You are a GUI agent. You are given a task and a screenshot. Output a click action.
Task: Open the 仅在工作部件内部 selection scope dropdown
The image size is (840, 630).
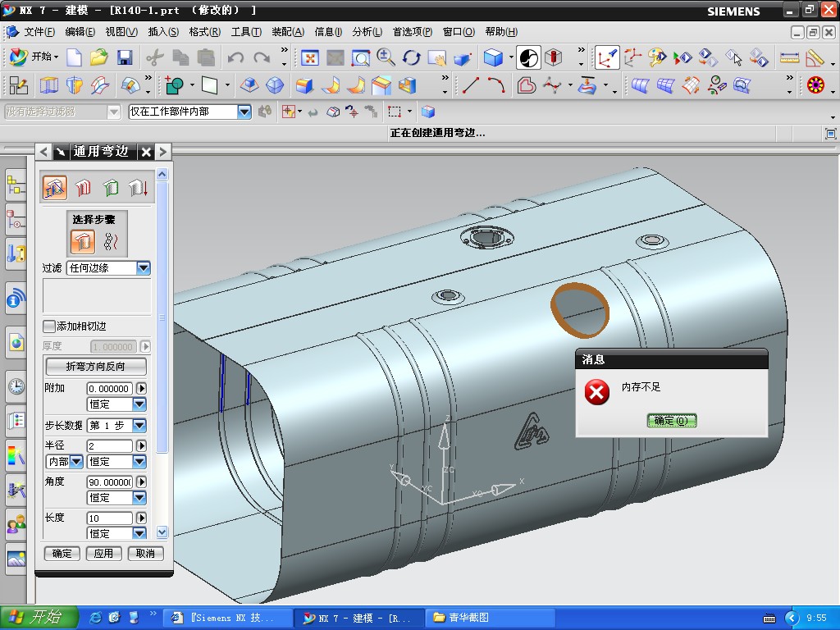(x=244, y=112)
